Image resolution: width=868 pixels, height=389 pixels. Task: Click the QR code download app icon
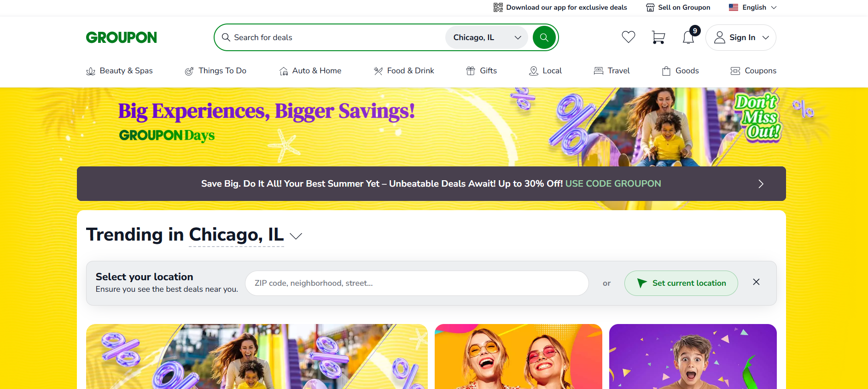pyautogui.click(x=498, y=7)
